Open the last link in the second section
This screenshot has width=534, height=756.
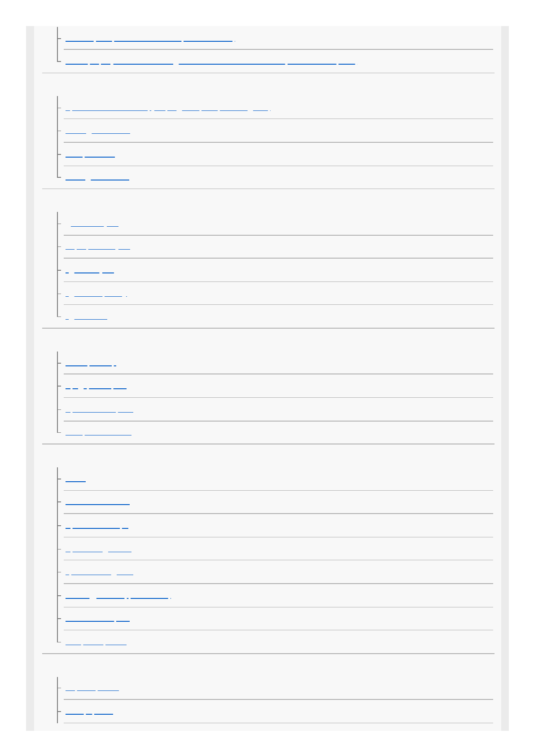[97, 179]
